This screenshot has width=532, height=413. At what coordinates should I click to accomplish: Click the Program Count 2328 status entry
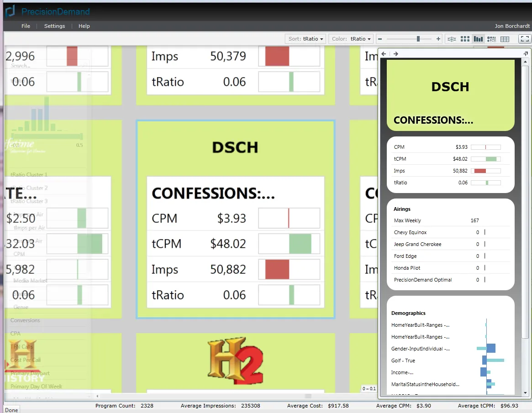(x=124, y=406)
